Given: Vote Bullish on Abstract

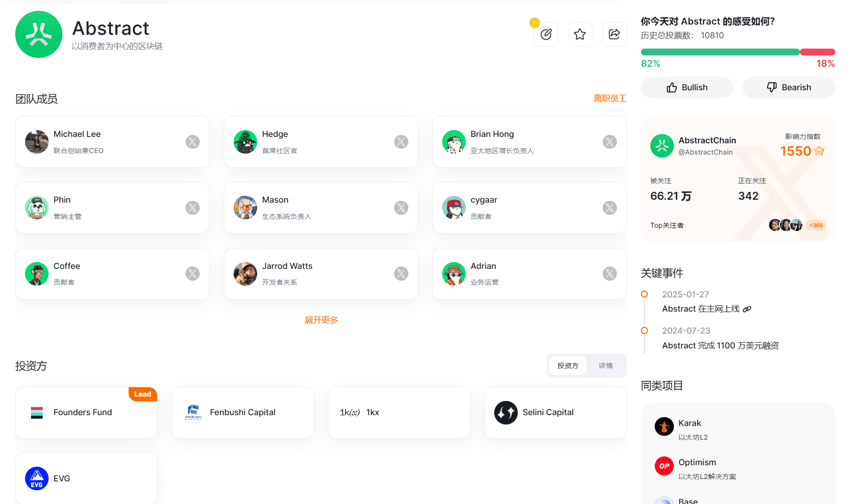Looking at the screenshot, I should coord(687,87).
